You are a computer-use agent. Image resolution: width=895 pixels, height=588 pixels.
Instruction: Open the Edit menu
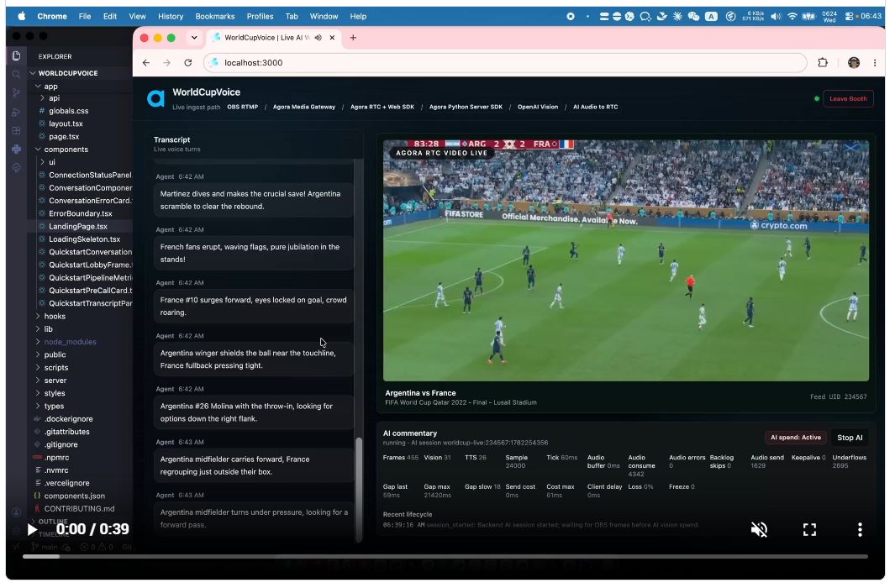pyautogui.click(x=109, y=16)
